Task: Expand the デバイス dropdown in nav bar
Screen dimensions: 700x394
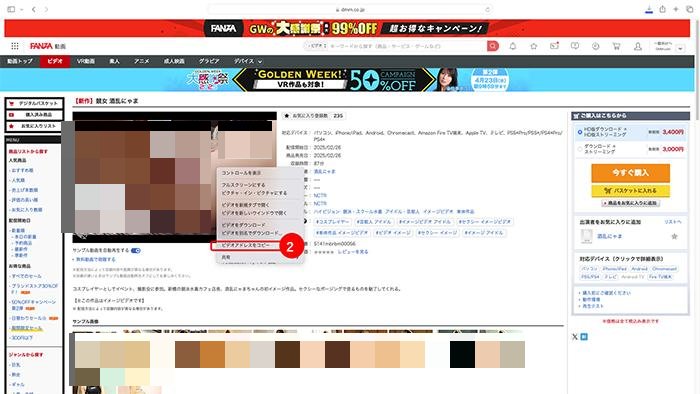Action: 248,61
